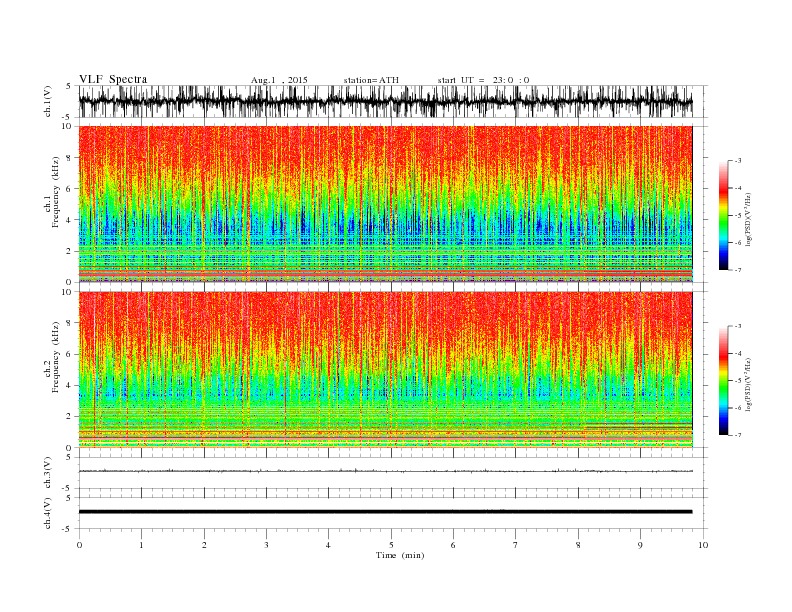Click the ch.2 spectrogram color scale bar
This screenshot has width=792, height=612.
click(723, 380)
